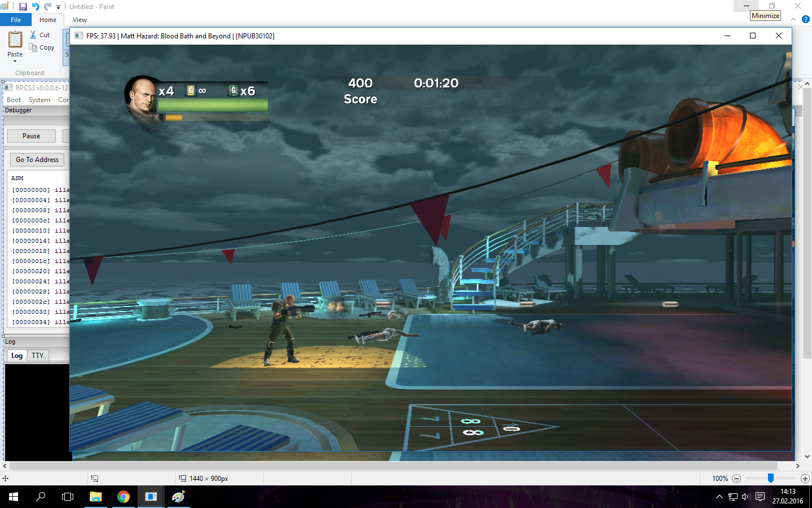The image size is (812, 508).
Task: Copy the selection in Paint
Action: coord(42,47)
